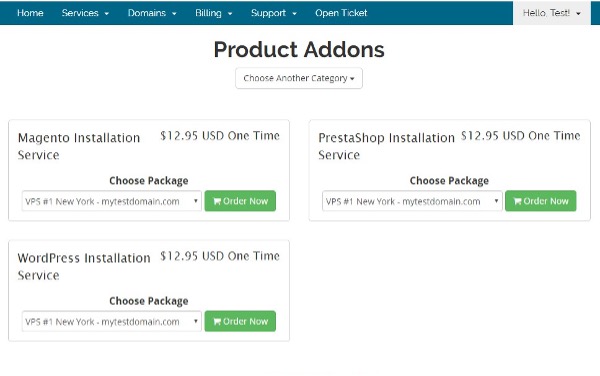The width and height of the screenshot is (600, 376).
Task: Expand the Services menu
Action: (85, 13)
